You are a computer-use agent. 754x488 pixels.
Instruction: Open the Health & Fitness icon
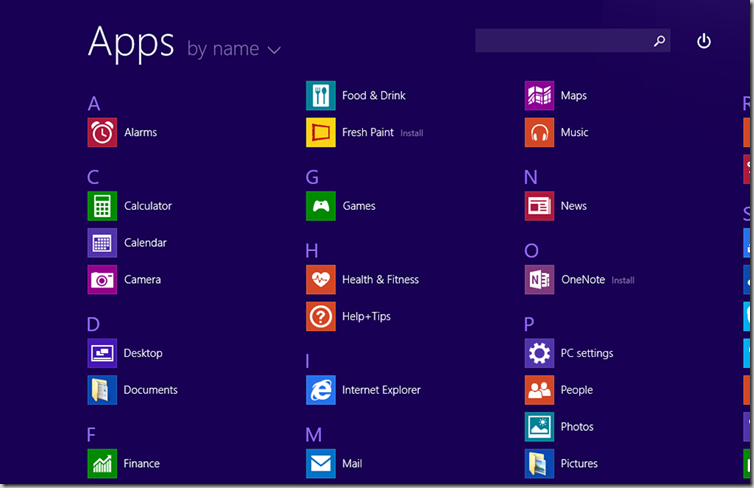[x=321, y=279]
